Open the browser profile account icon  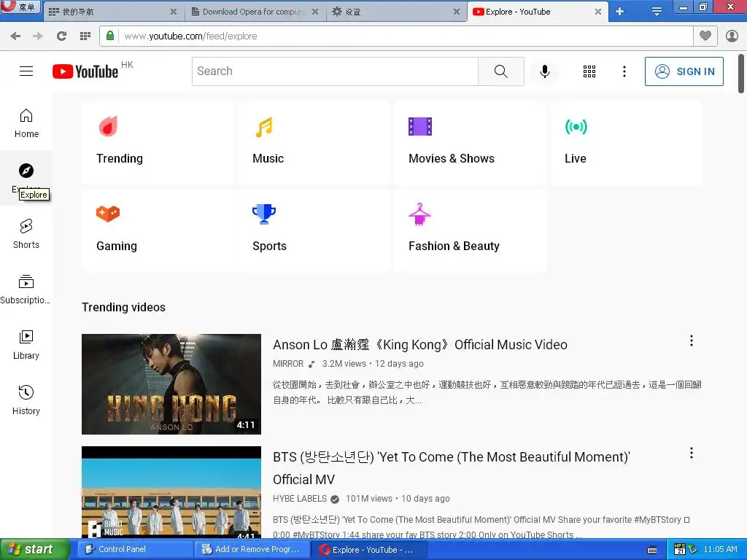click(x=732, y=36)
